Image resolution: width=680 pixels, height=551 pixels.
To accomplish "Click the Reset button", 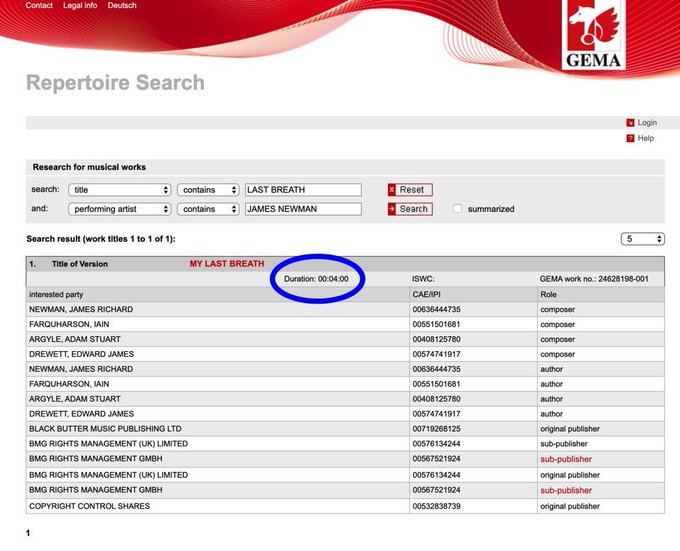I will (410, 190).
